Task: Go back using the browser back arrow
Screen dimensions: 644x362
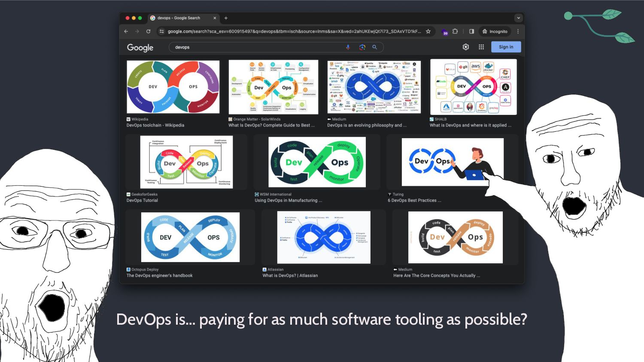Action: point(126,31)
